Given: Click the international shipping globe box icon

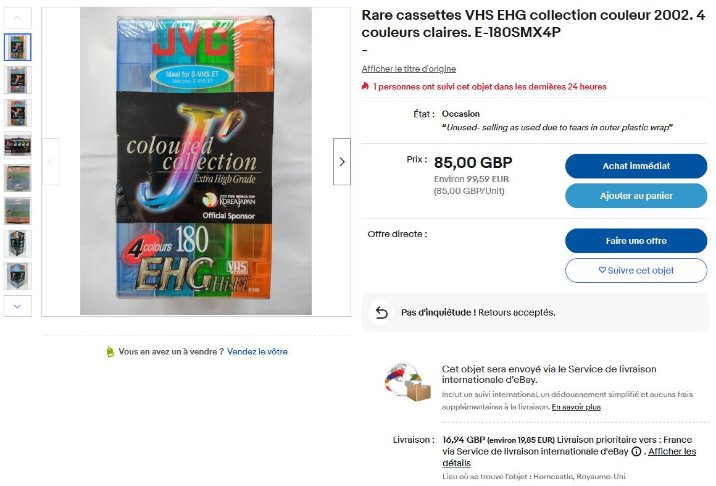Looking at the screenshot, I should point(407,382).
